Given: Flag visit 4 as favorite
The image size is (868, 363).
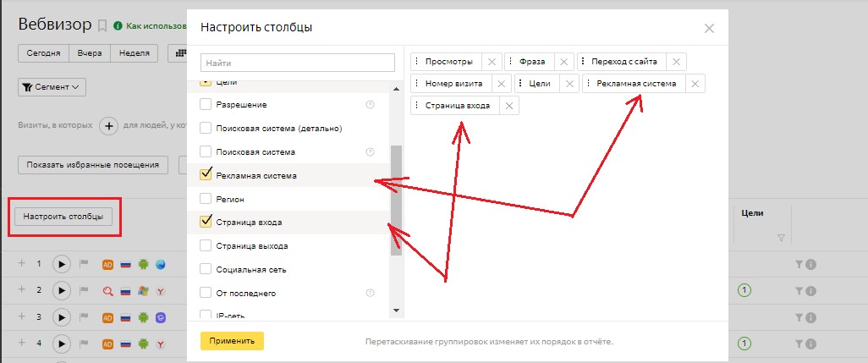Looking at the screenshot, I should (x=84, y=344).
